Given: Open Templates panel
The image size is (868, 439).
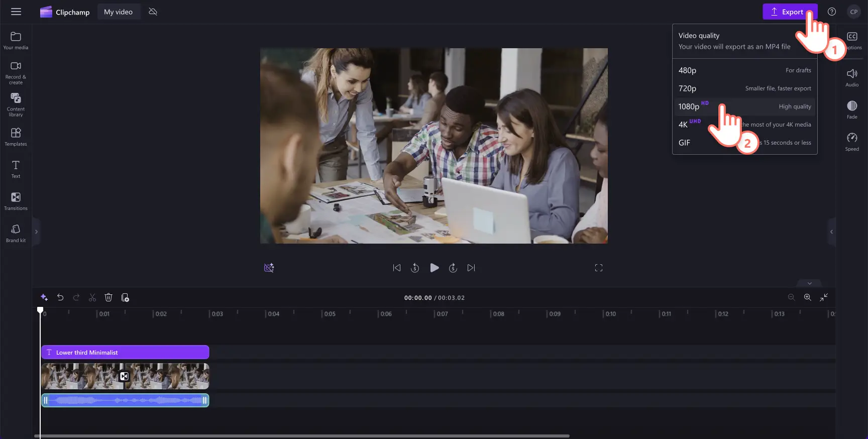Looking at the screenshot, I should [16, 137].
